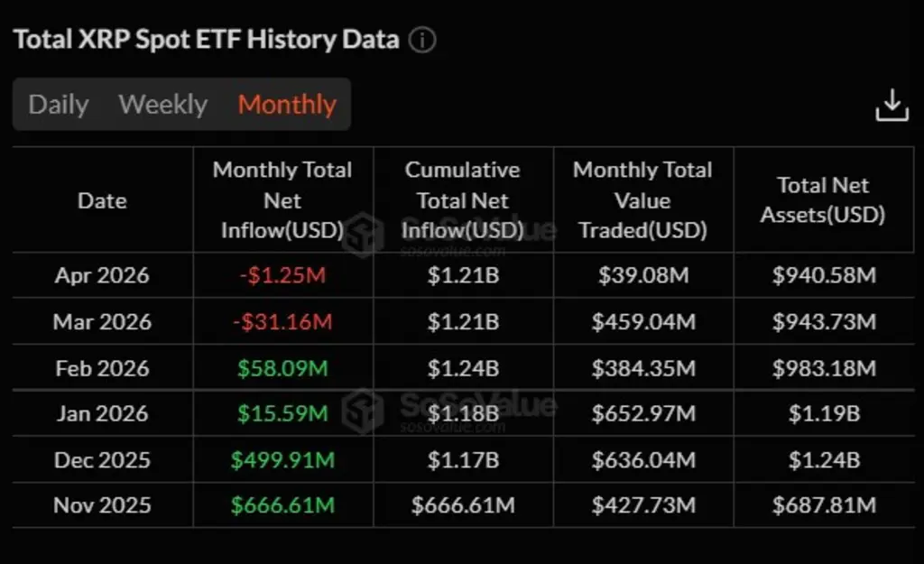Click the $499.91M net inflow value
The image size is (924, 564).
click(282, 459)
